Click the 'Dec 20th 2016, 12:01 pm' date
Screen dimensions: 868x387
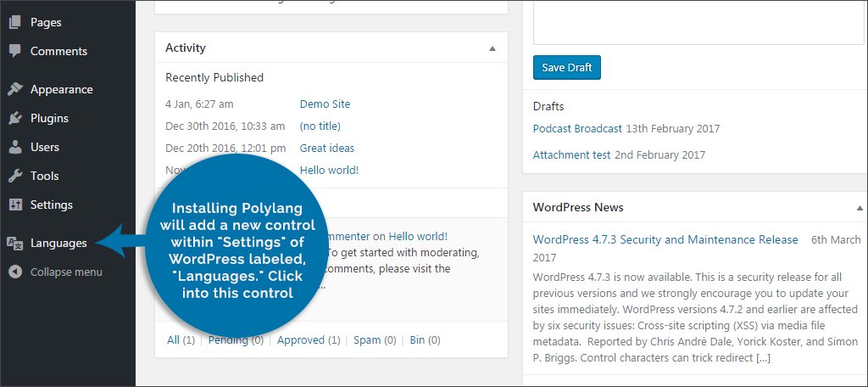coord(225,148)
